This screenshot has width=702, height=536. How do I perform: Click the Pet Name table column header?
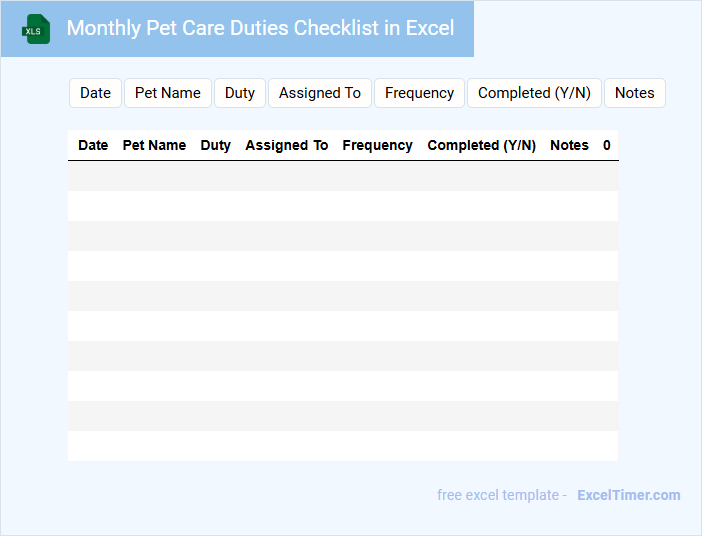coord(154,145)
